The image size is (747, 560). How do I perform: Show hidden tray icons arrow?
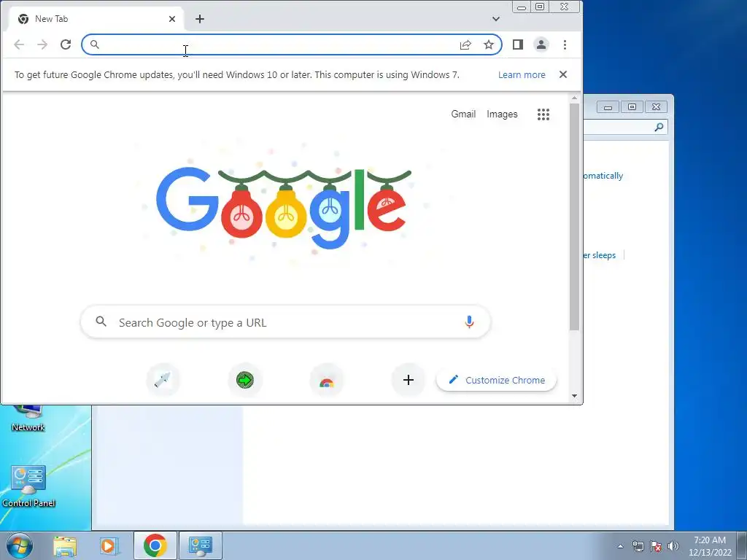pyautogui.click(x=620, y=546)
